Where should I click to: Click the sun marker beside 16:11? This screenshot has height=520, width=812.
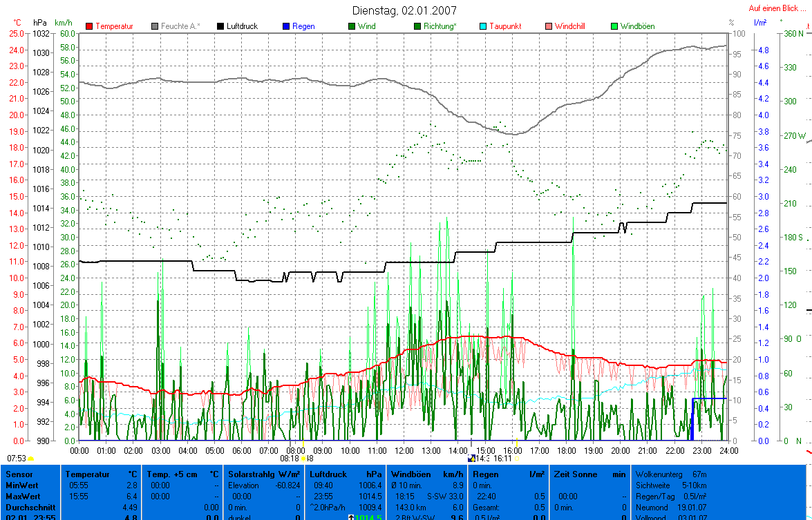tap(517, 458)
